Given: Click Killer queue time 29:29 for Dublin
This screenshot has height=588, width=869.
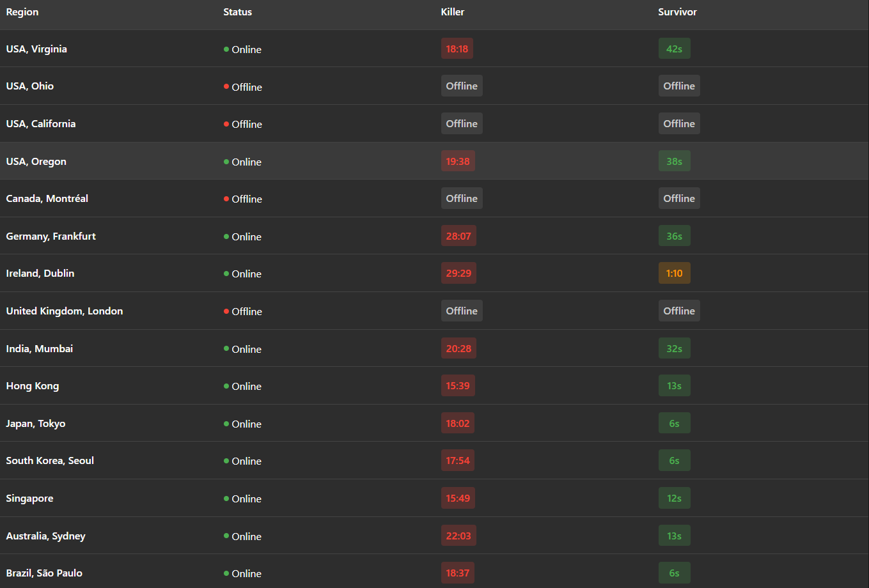Looking at the screenshot, I should tap(458, 273).
